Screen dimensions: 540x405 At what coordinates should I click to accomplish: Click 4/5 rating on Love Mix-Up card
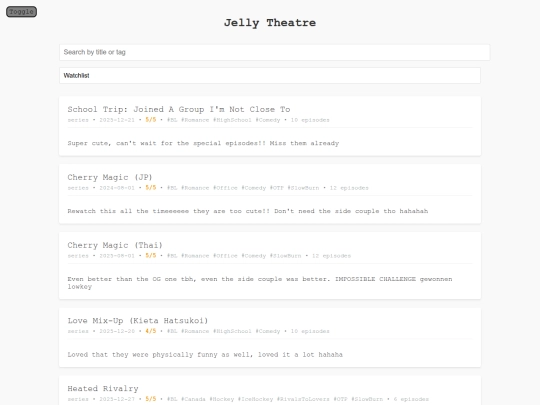click(x=150, y=331)
